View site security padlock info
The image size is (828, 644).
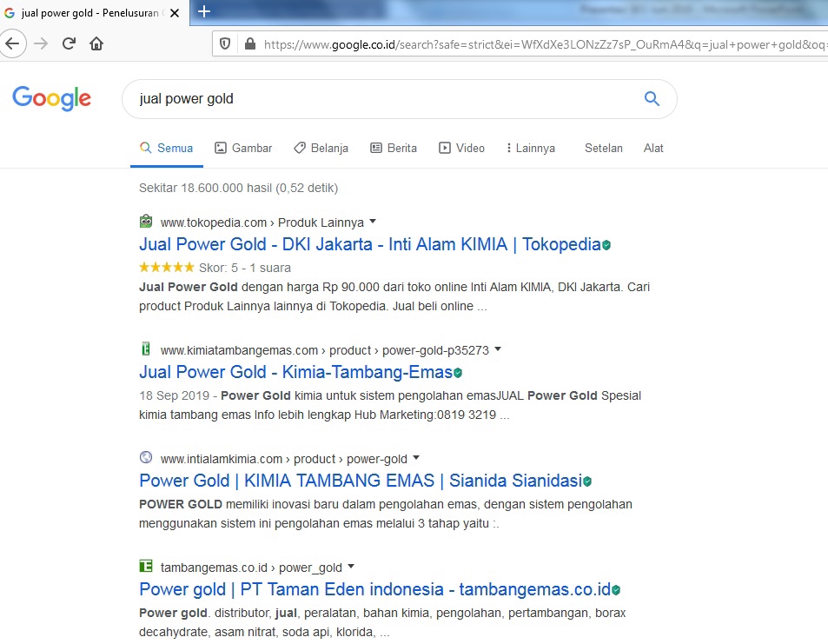pos(250,43)
